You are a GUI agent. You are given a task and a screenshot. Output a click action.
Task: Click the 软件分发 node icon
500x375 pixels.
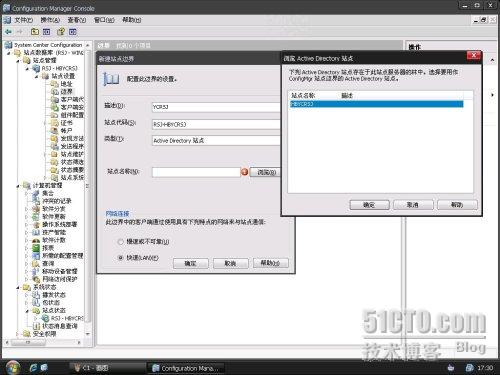point(36,209)
